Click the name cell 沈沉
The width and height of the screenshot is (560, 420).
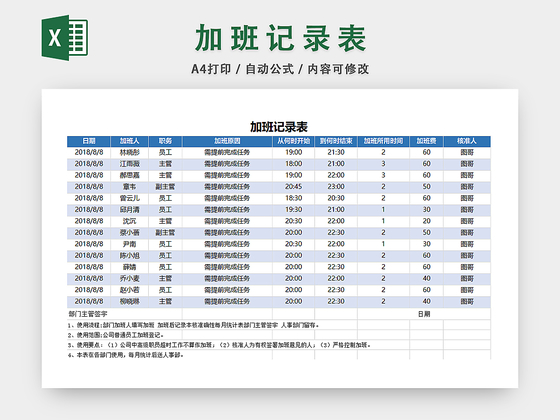click(130, 221)
